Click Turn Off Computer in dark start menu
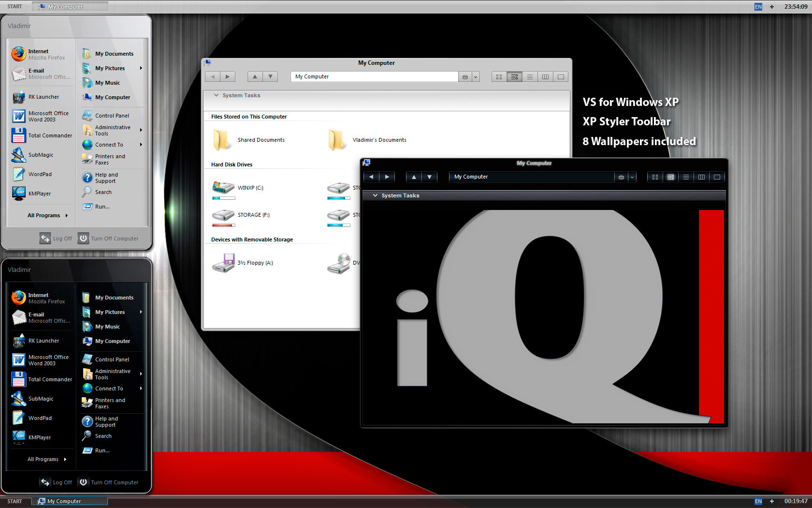 [x=109, y=482]
